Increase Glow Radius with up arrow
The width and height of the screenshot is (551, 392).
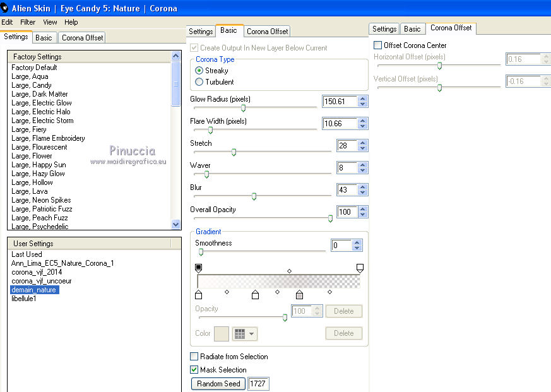pos(363,99)
